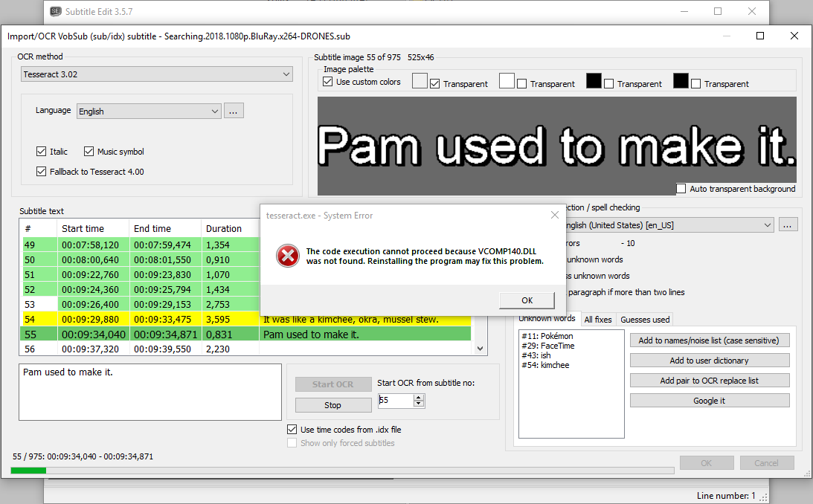The height and width of the screenshot is (504, 813).
Task: Open the spell check dictionary en_US dropdown
Action: coord(669,225)
